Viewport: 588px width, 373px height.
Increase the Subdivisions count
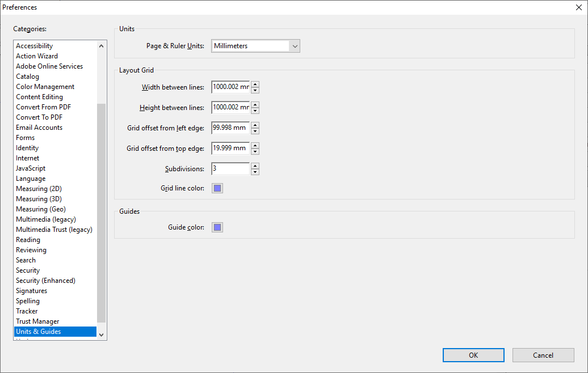pos(255,166)
